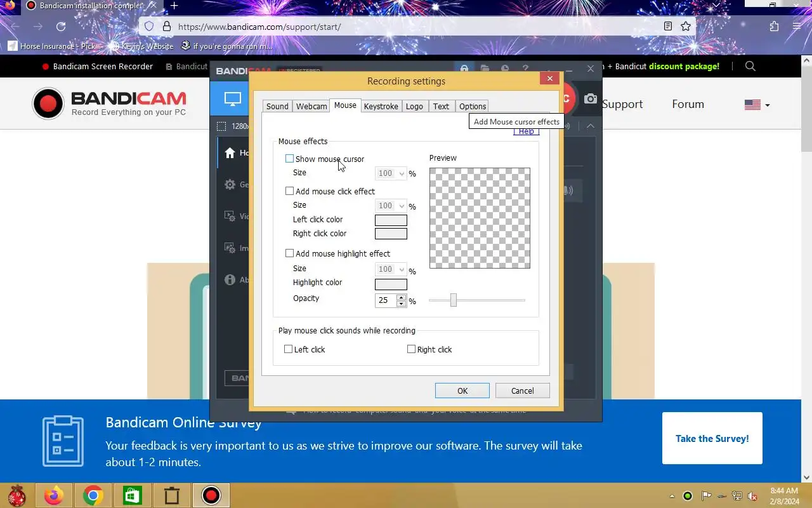Open Firefox extensions puzzle icon
Screen dimensions: 812x508
pos(774,27)
